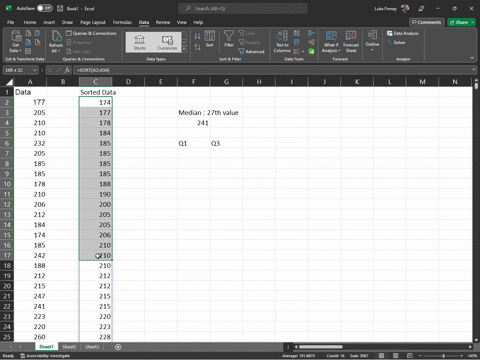The height and width of the screenshot is (360, 480).
Task: Switch to the Page Layout tab
Action: point(93,22)
